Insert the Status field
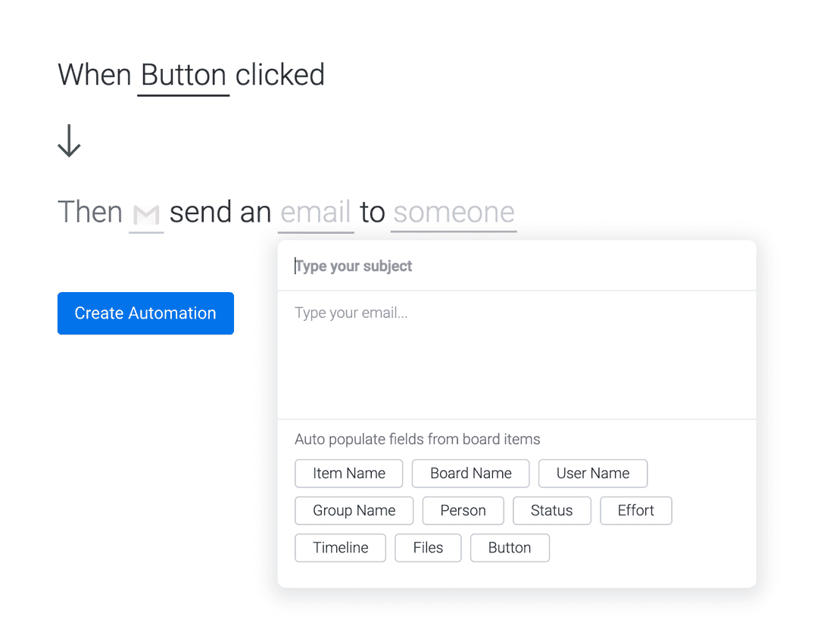 (551, 510)
